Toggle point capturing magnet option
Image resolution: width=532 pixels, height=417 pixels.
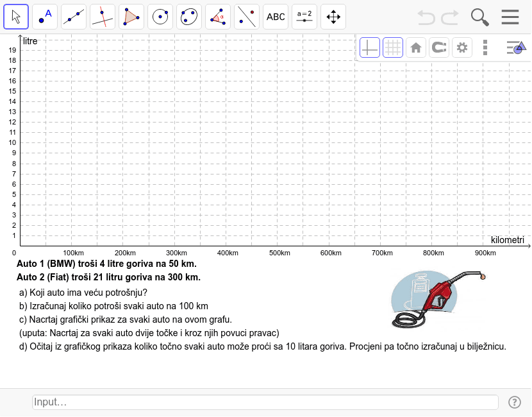[x=439, y=47]
